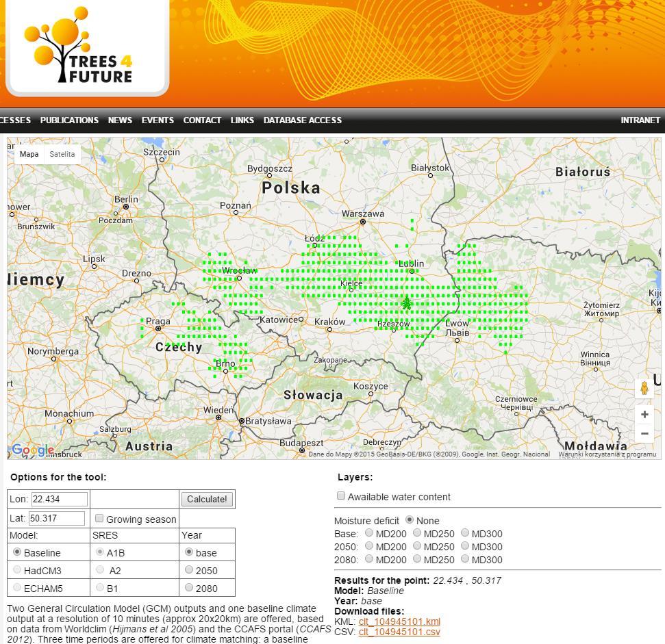Image resolution: width=665 pixels, height=644 pixels.
Task: Select Base MD300 moisture deficit
Action: [x=465, y=532]
